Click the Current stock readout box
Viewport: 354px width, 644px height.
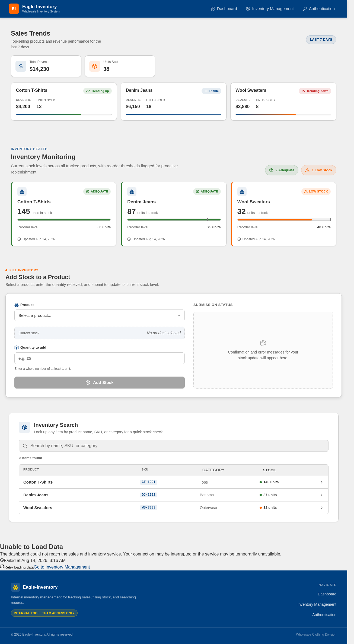click(x=100, y=333)
